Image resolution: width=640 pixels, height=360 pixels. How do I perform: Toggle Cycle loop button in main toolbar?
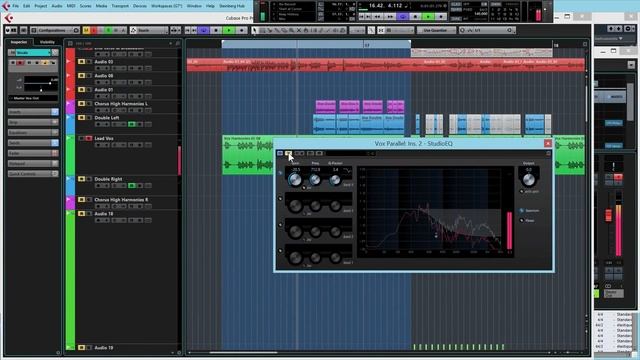tap(203, 30)
